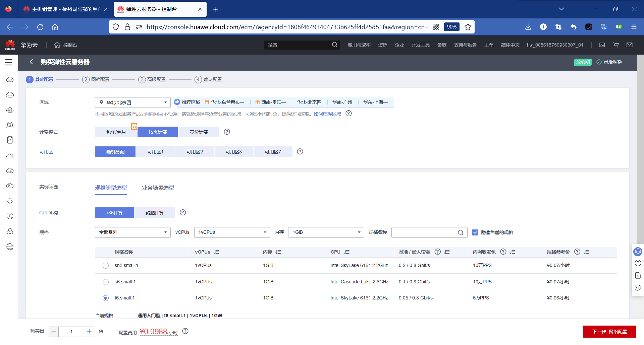Go back using the page back chevron
This screenshot has height=345, width=644.
point(31,62)
